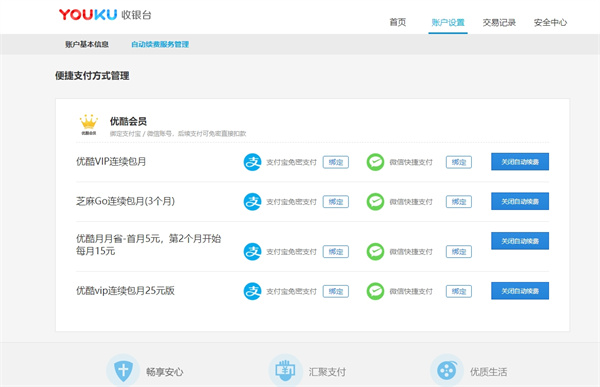The width and height of the screenshot is (600, 387).
Task: Click the 优酷月月省-首月5元 plan name
Action: tap(148, 245)
